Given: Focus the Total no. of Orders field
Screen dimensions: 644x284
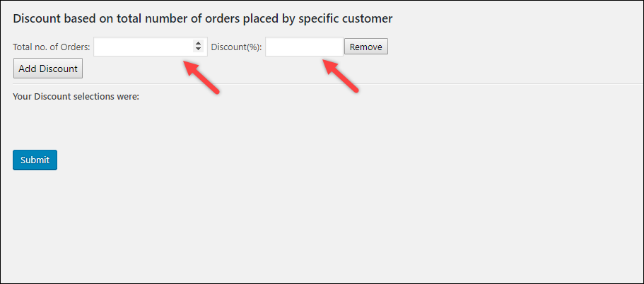Looking at the screenshot, I should pyautogui.click(x=151, y=47).
